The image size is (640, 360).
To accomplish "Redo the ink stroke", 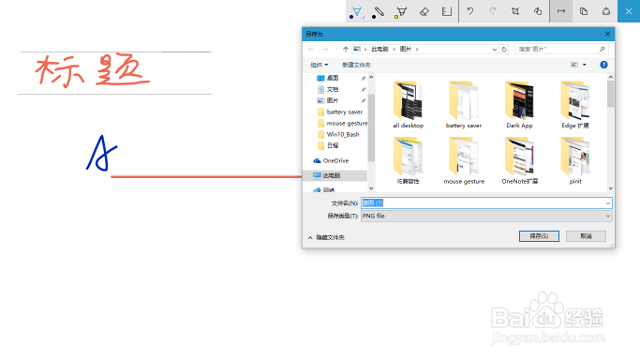I will (493, 11).
